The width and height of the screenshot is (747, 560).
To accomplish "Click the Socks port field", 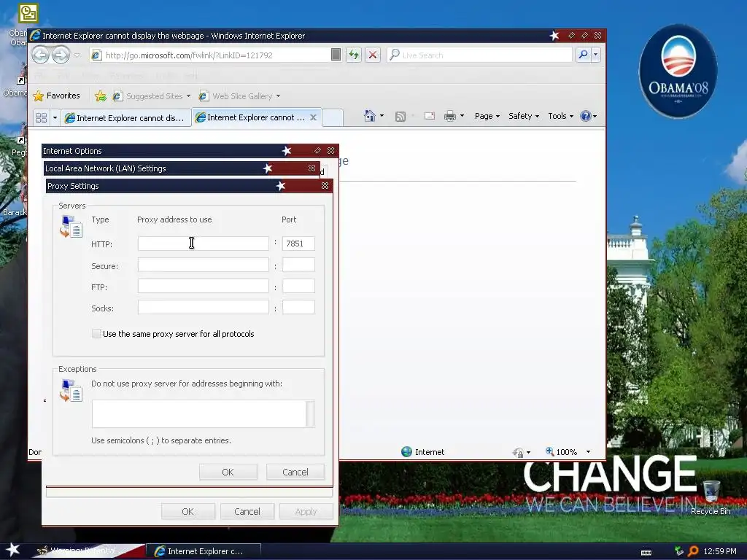I will point(298,307).
